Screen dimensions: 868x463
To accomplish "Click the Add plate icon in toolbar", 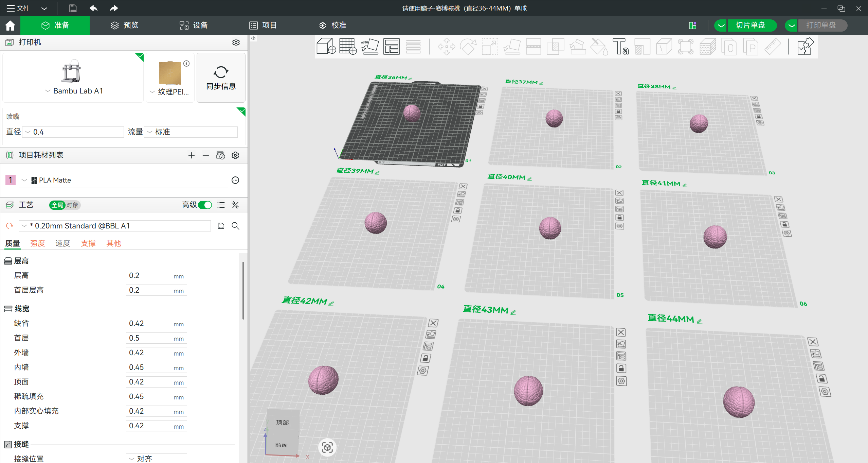I will (x=348, y=46).
